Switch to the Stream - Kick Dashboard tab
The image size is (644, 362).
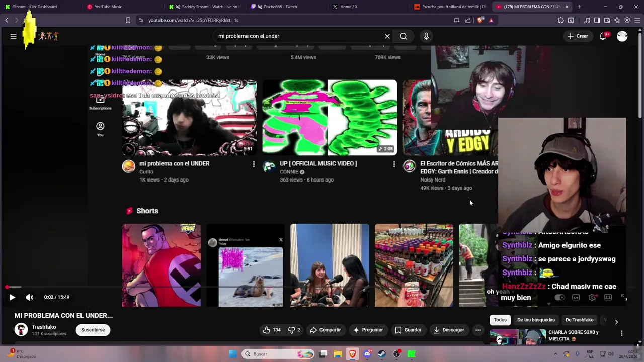(40, 7)
